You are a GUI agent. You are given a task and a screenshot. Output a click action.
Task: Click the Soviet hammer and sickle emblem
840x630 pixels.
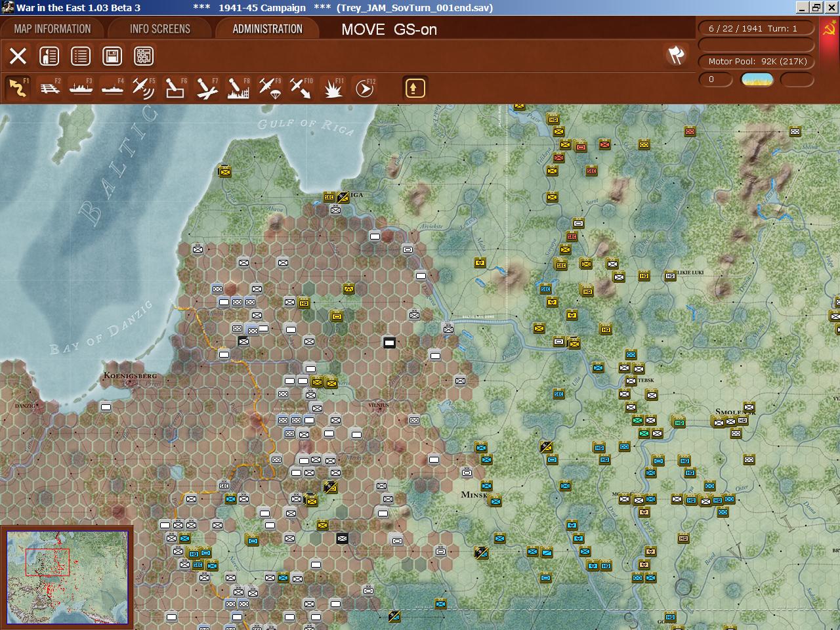tap(830, 30)
